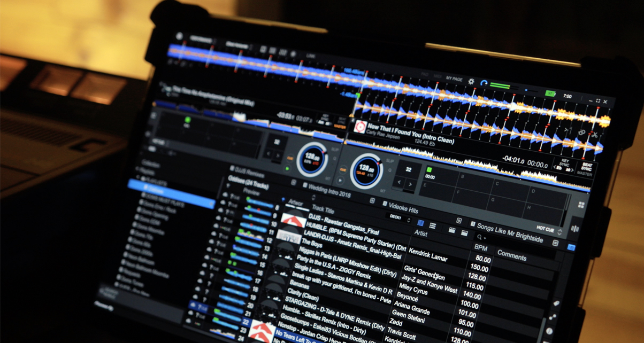Open the settings gear icon
Screen dimensions: 644x343
(x=471, y=81)
